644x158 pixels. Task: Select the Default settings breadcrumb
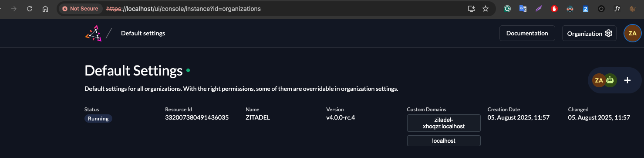coord(143,33)
